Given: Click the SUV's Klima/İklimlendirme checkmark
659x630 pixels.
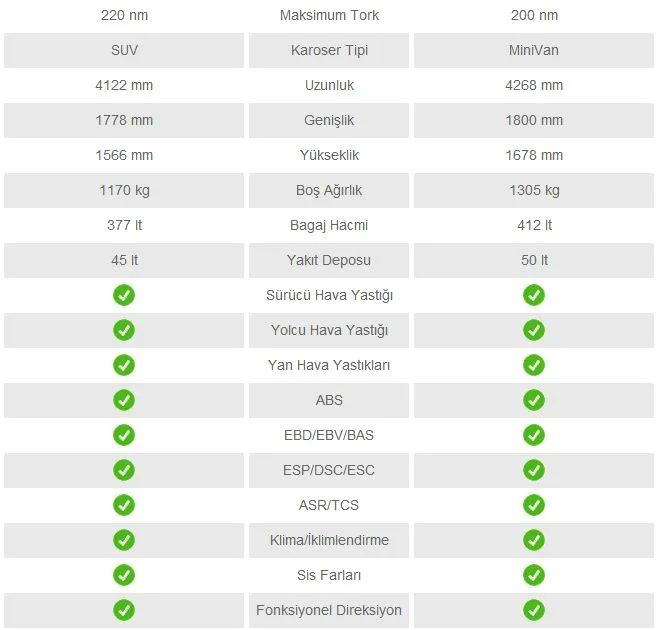Looking at the screenshot, I should tap(124, 540).
